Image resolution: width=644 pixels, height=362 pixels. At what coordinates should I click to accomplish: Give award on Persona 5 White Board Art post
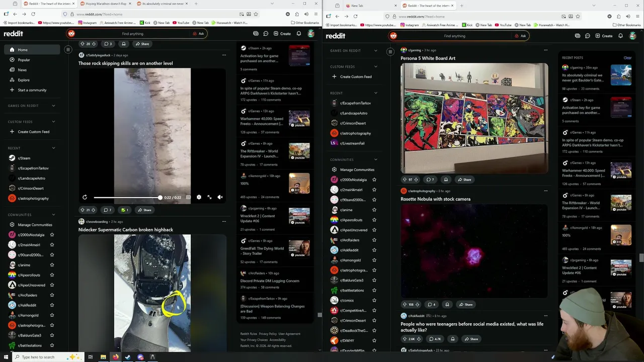(x=446, y=179)
